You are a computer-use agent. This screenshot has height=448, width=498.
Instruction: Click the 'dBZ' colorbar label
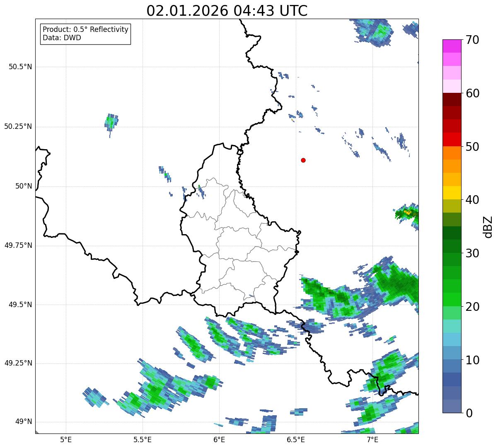click(x=488, y=227)
